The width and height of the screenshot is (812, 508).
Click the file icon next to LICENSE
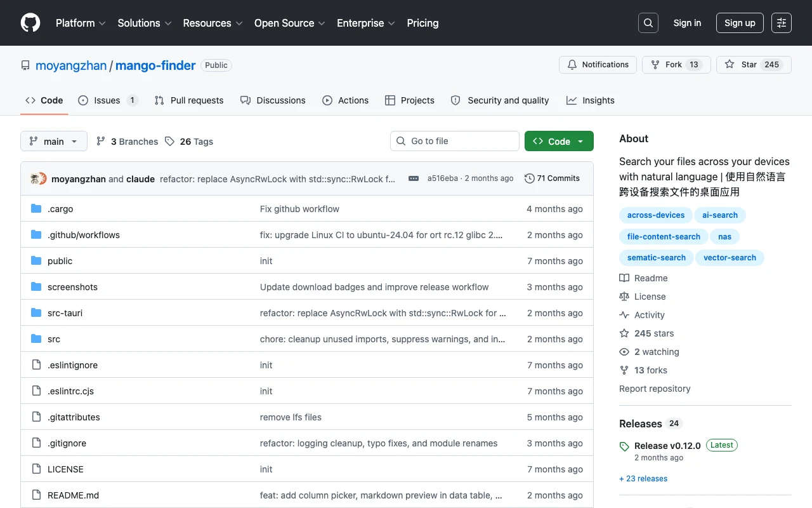click(36, 469)
